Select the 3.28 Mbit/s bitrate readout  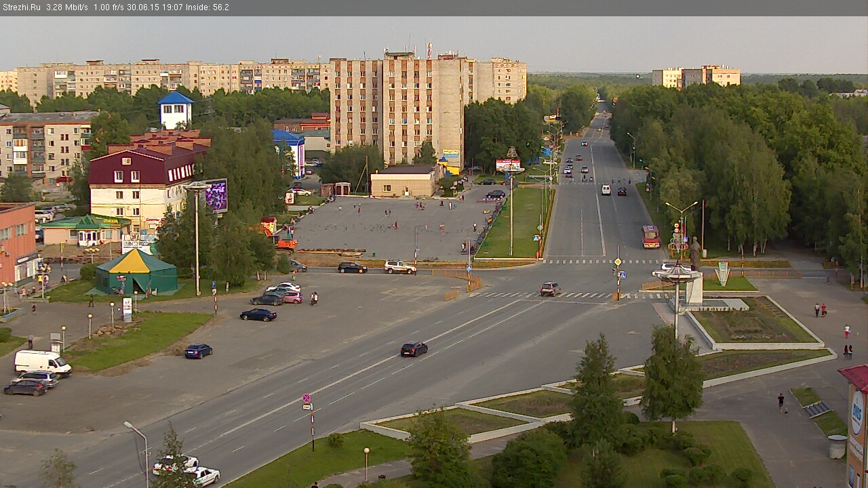pyautogui.click(x=67, y=7)
